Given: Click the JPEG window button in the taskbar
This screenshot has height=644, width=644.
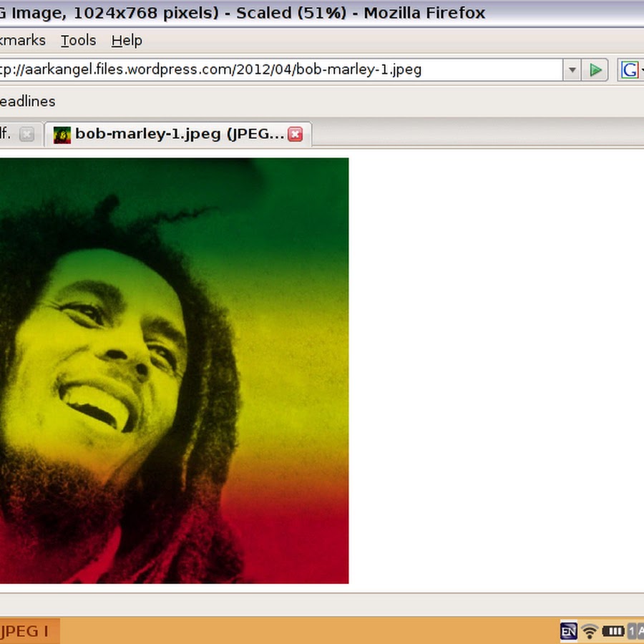Looking at the screenshot, I should [29, 631].
